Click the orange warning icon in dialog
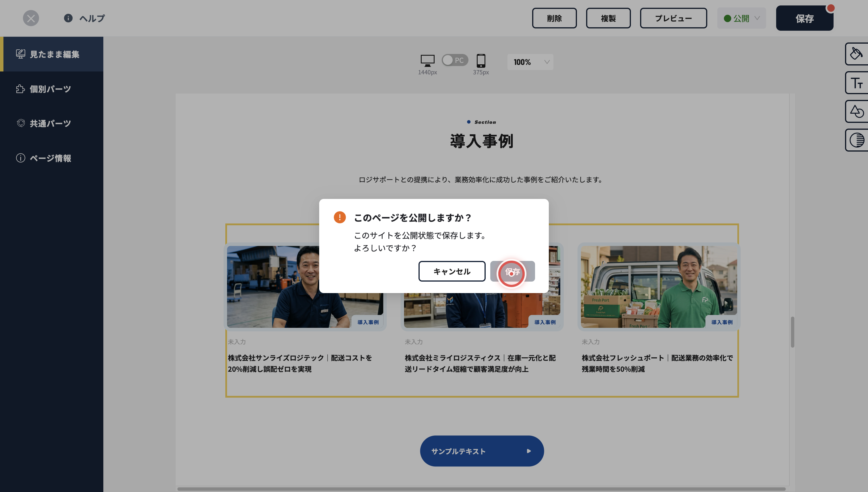This screenshot has width=868, height=492. 340,217
